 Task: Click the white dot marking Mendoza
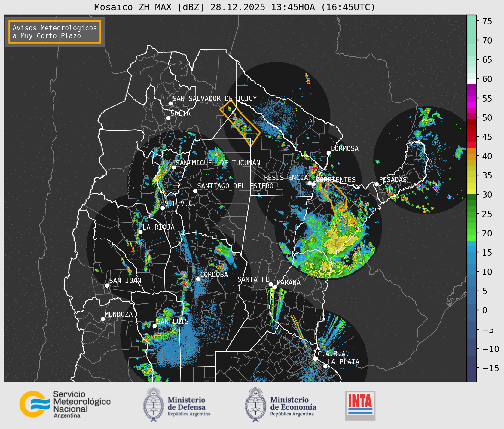103,319
